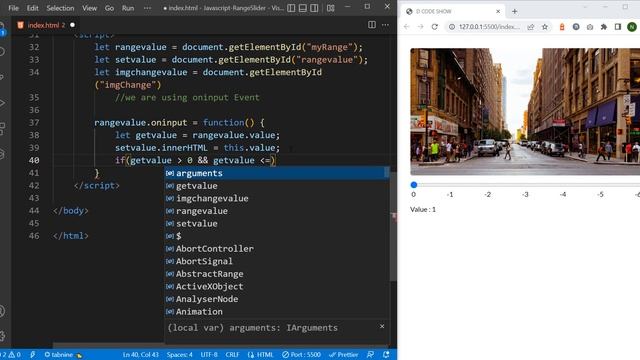Choose '$' autocomplete suggestion
Image resolution: width=640 pixels, height=360 pixels.
pyautogui.click(x=276, y=236)
